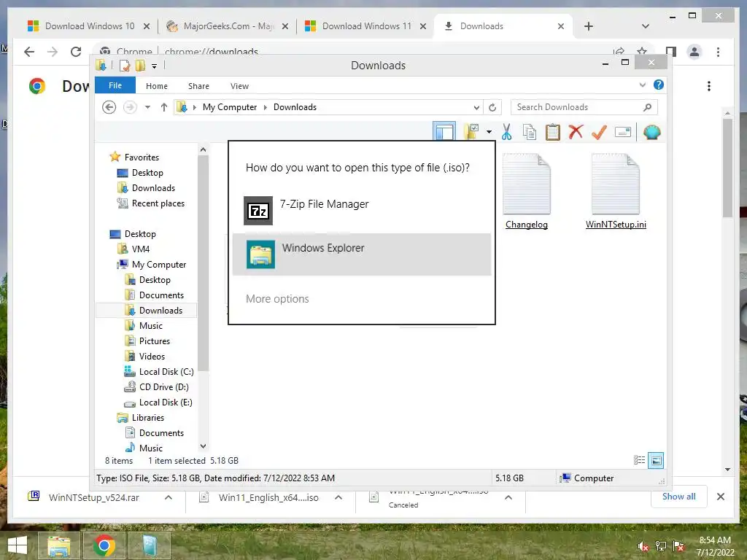Click the Rename icon in toolbar

tap(623, 132)
